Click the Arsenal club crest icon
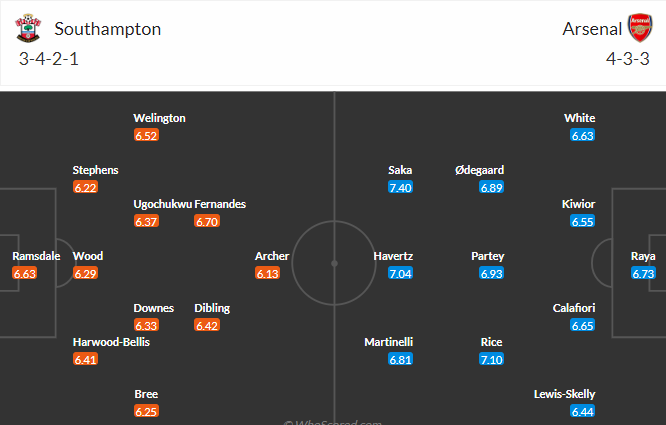 click(640, 28)
